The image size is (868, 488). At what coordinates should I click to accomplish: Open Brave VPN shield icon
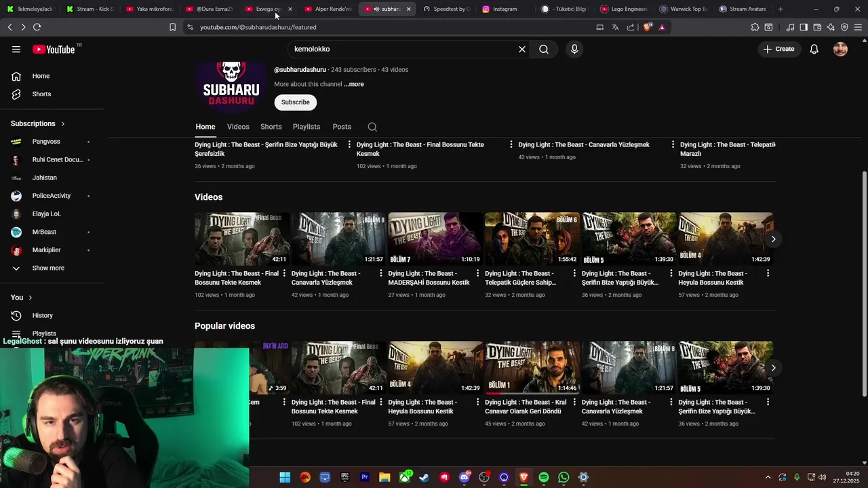coord(844,27)
